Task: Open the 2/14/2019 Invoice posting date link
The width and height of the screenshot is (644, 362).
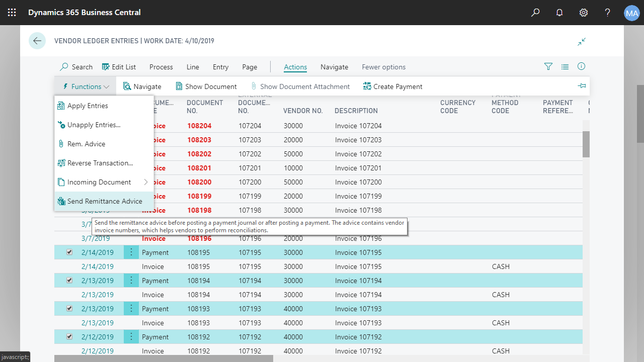Action: pos(98,266)
